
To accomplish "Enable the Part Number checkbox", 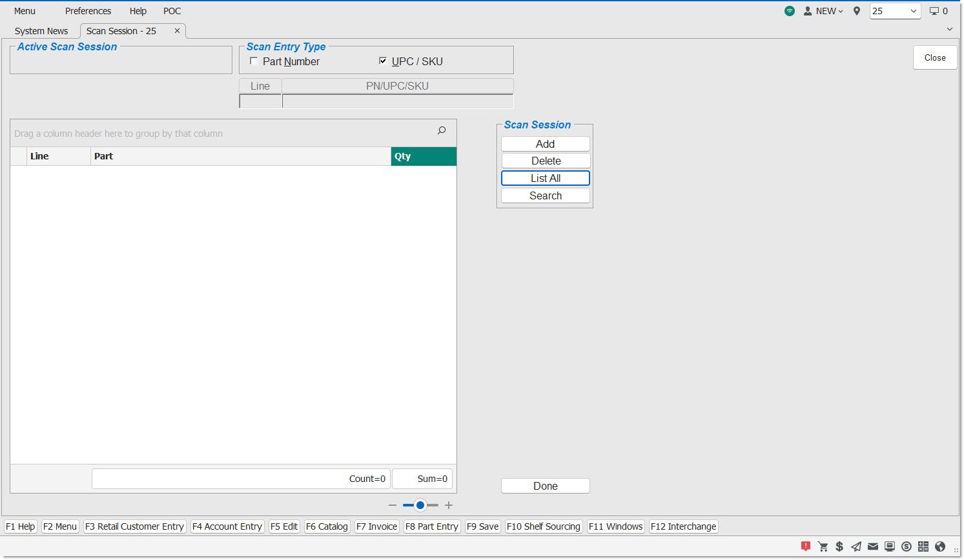I will 254,61.
